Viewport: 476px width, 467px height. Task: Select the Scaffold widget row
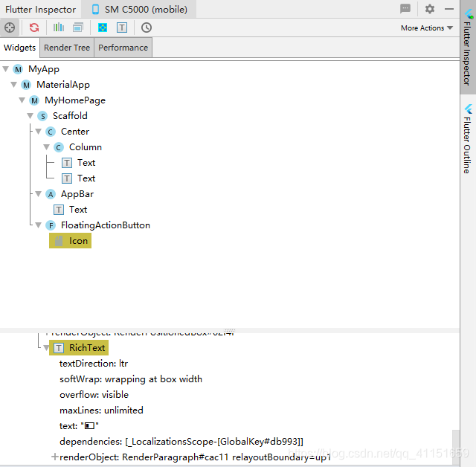(x=70, y=115)
